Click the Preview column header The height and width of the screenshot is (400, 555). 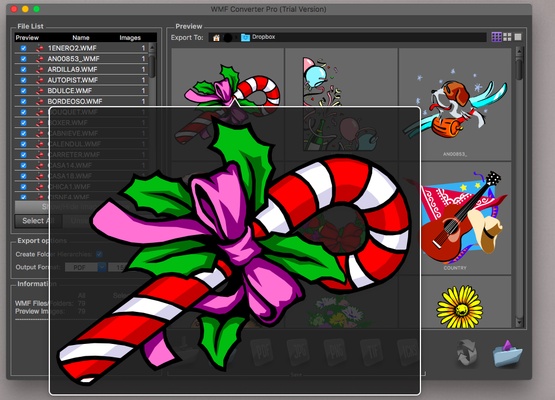point(27,38)
